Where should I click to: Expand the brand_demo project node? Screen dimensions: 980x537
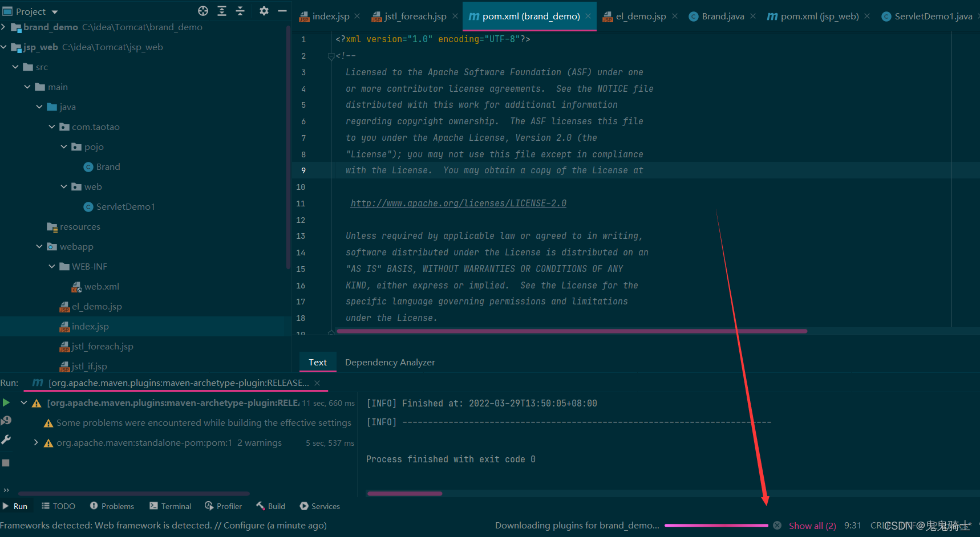(x=3, y=27)
